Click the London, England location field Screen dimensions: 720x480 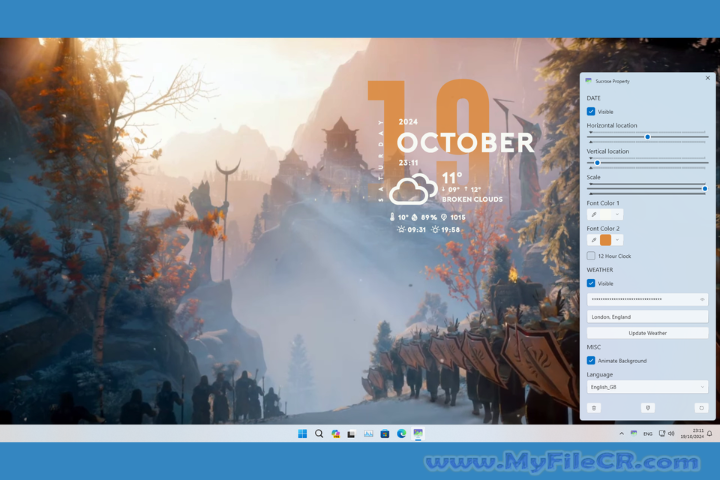point(647,317)
